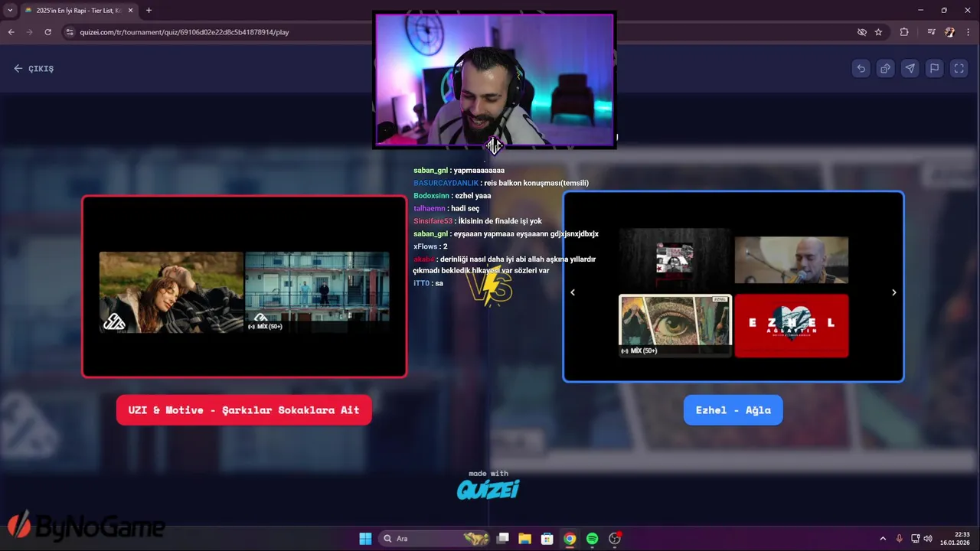
Task: Open Task View on the taskbar
Action: (503, 539)
